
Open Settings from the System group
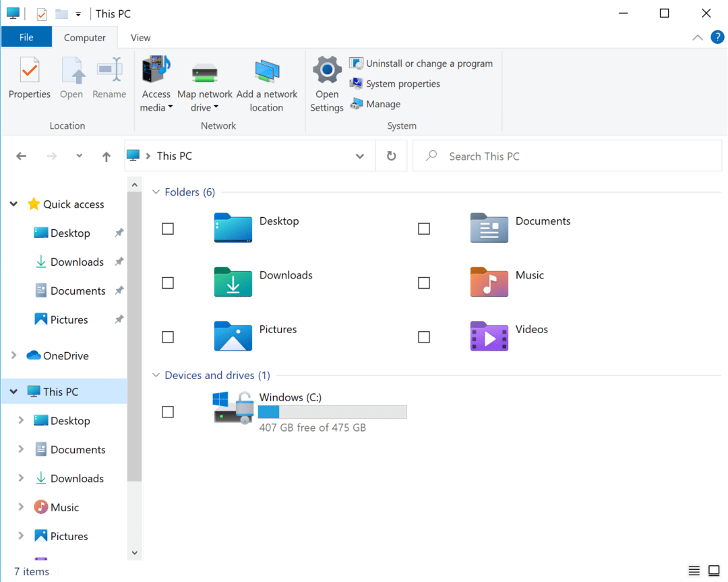pos(327,81)
